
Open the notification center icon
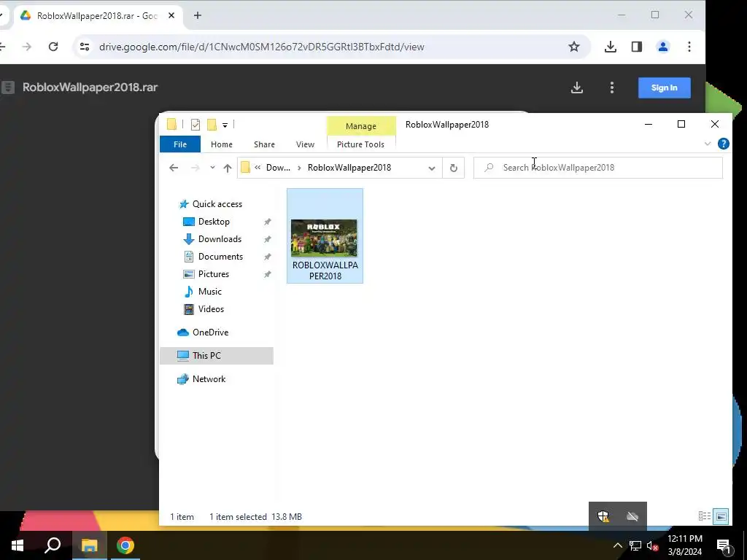tap(724, 546)
